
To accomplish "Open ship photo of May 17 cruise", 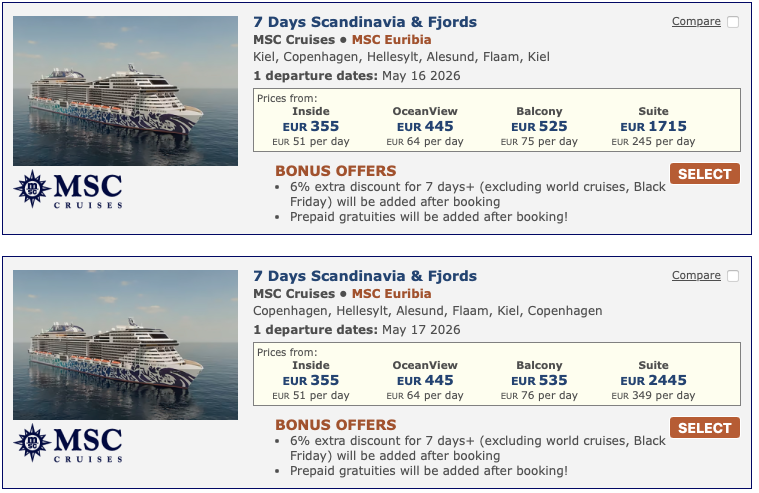I will pyautogui.click(x=125, y=345).
